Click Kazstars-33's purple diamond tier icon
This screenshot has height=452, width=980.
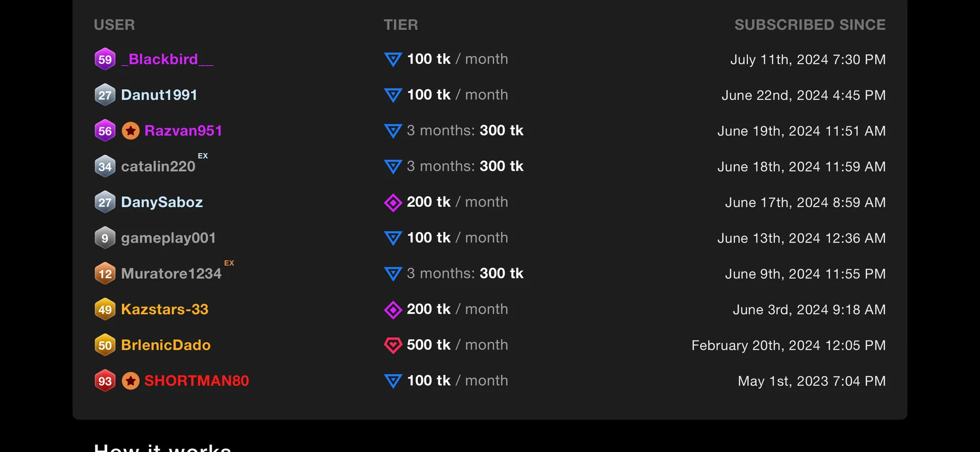tap(393, 310)
